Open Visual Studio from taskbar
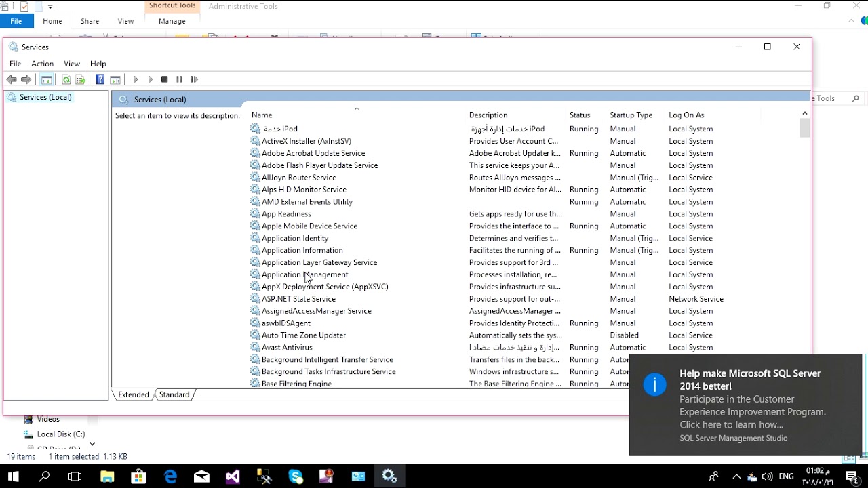Viewport: 868px width, 488px height. [233, 476]
